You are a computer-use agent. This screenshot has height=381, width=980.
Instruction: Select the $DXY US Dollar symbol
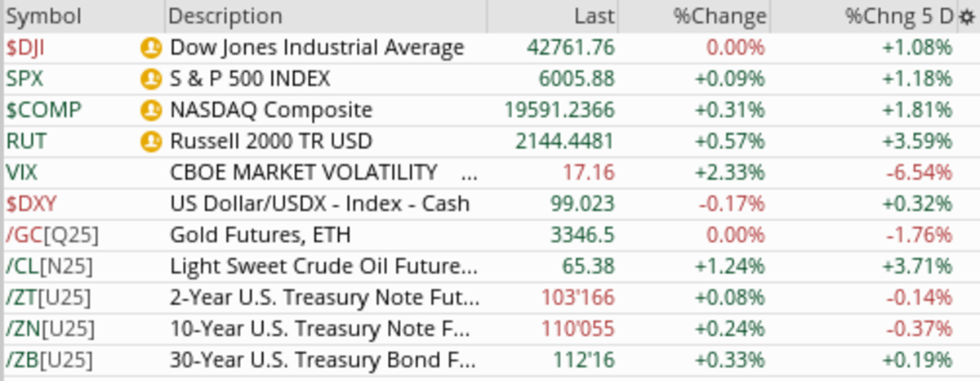(32, 204)
